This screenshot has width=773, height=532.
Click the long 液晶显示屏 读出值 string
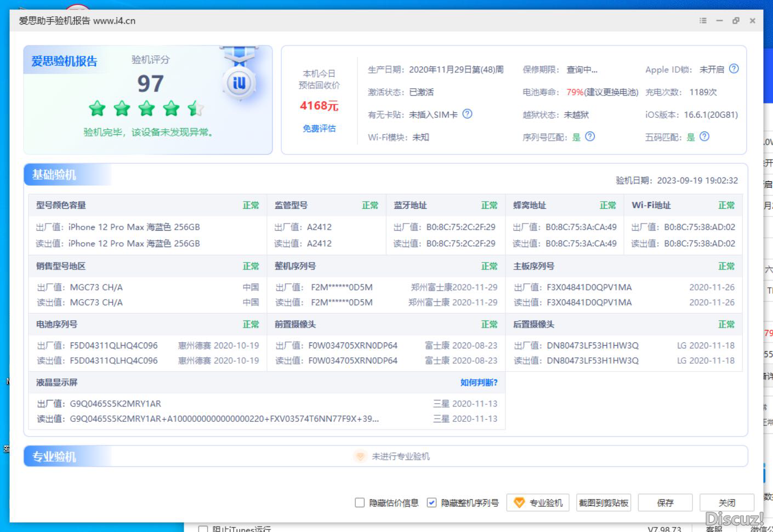click(224, 419)
